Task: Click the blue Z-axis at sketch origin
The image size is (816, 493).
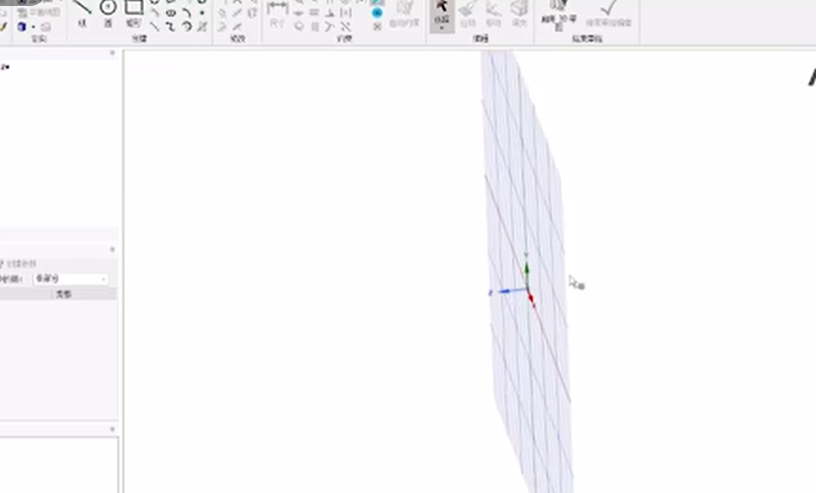Action: point(505,292)
